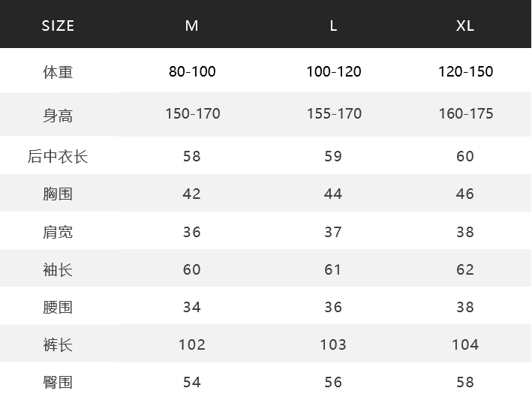Click the 袖长 row label

pos(58,269)
